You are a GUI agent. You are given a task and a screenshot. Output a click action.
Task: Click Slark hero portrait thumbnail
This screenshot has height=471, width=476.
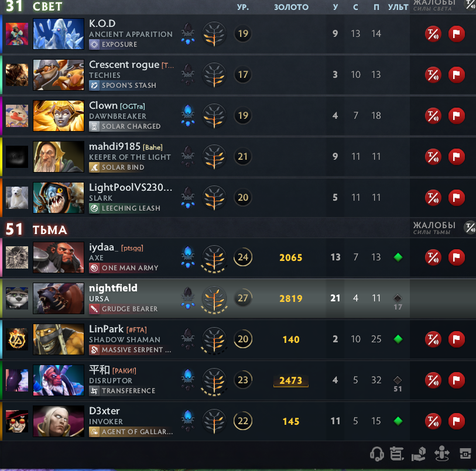(x=59, y=198)
